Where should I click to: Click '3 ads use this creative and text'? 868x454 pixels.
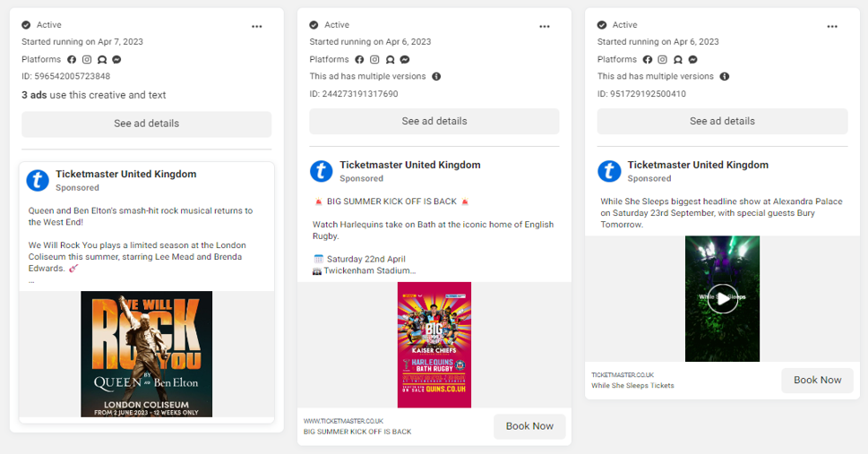coord(93,95)
